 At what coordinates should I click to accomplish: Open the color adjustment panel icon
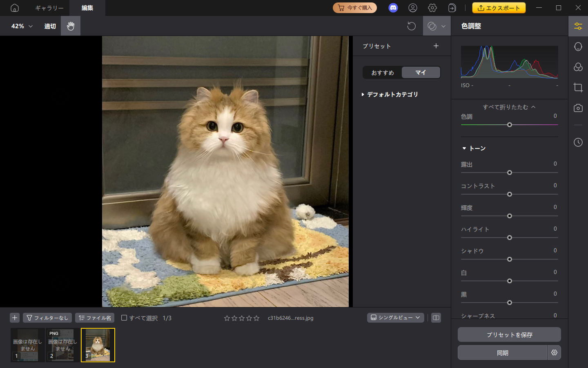(x=578, y=26)
